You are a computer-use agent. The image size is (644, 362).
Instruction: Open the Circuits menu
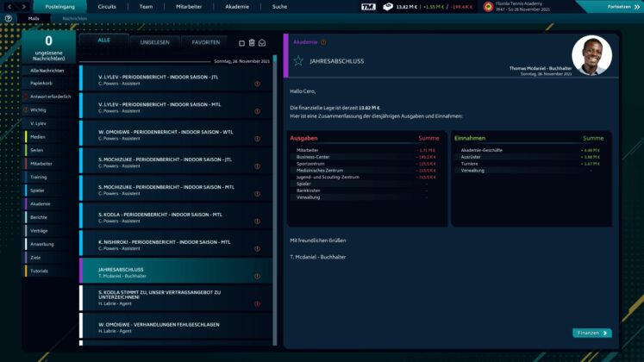pos(107,7)
